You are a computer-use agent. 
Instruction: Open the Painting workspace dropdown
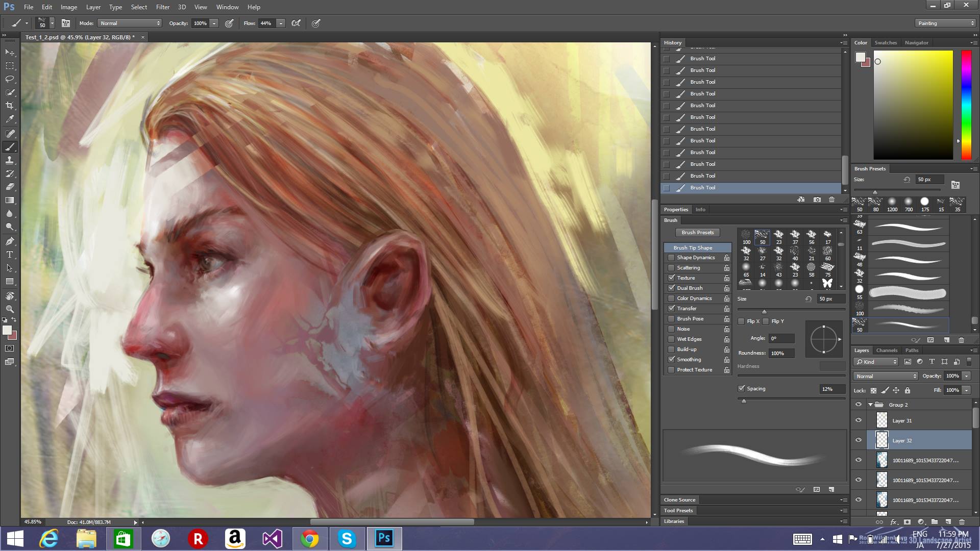945,23
